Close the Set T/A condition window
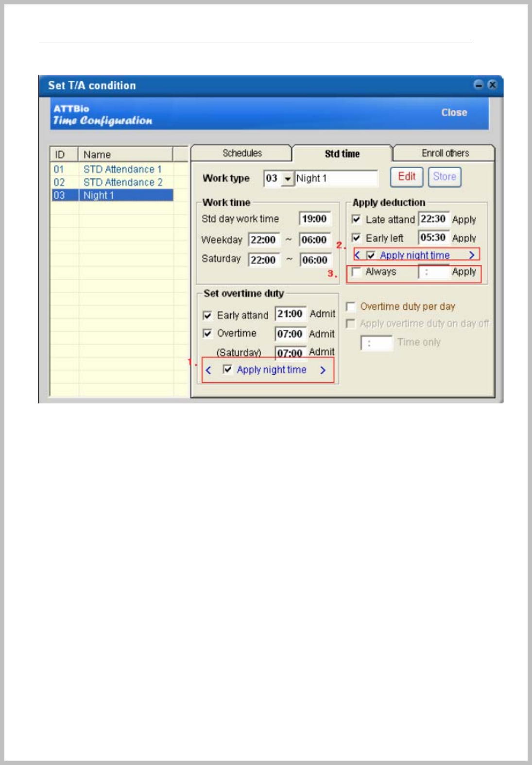Viewport: 532px width, 765px height. tap(492, 85)
